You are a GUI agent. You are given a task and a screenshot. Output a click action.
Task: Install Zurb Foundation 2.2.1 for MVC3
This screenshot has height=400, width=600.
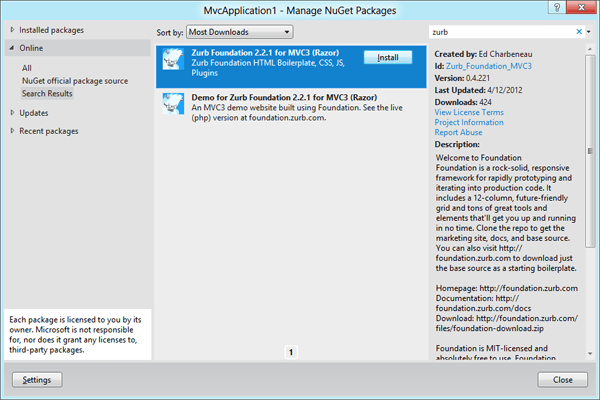[x=388, y=57]
